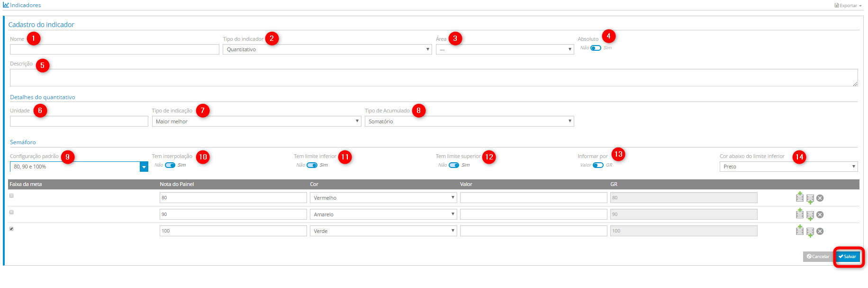This screenshot has height=288, width=868.
Task: Add a row below the Verde row
Action: [x=810, y=232]
